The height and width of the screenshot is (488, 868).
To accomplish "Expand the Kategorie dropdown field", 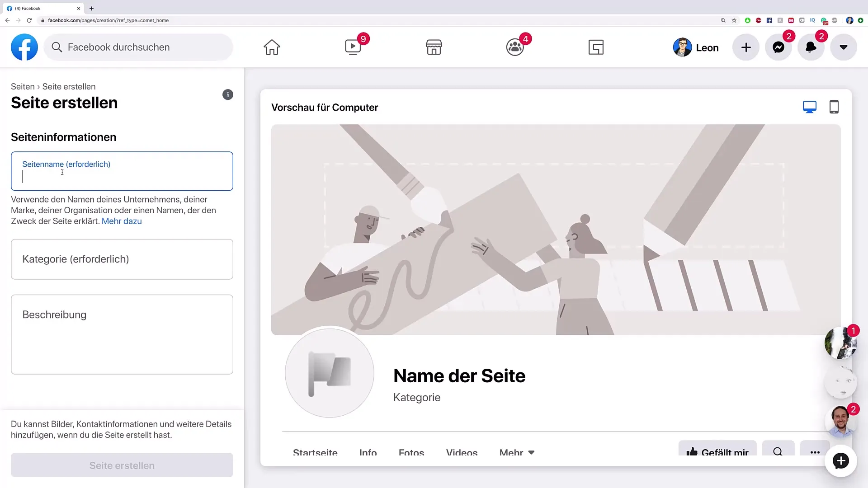I will [x=122, y=258].
